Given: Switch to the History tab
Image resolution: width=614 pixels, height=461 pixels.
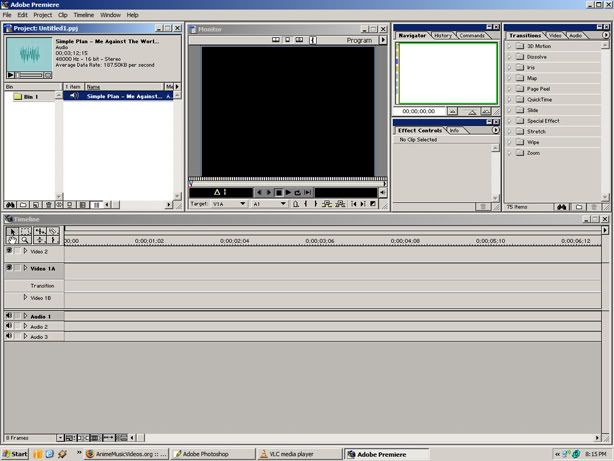Looking at the screenshot, I should pos(443,36).
